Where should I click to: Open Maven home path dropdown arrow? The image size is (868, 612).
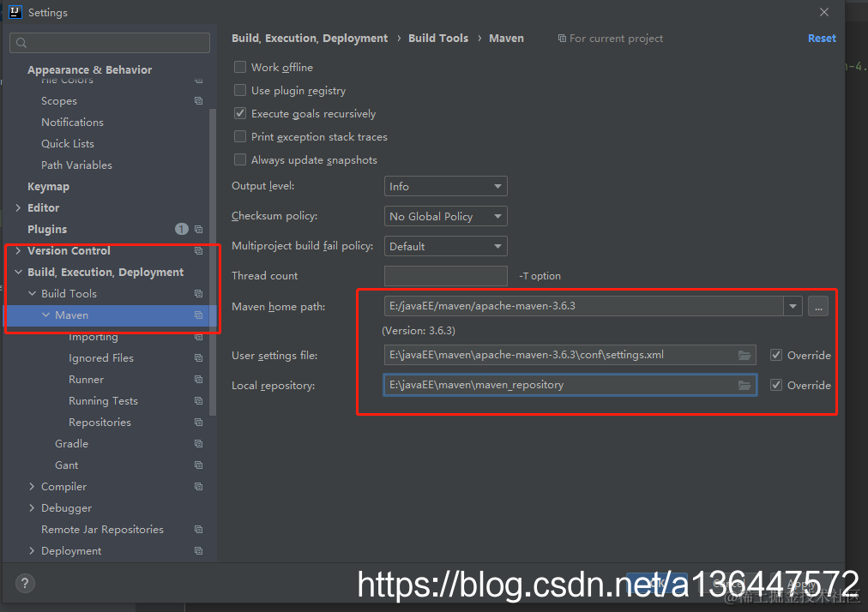793,306
